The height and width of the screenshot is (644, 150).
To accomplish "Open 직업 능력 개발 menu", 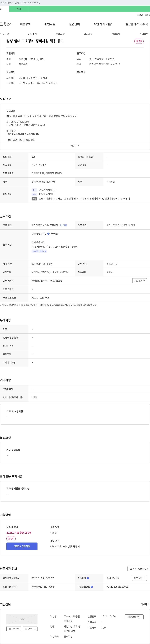I will [x=103, y=24].
